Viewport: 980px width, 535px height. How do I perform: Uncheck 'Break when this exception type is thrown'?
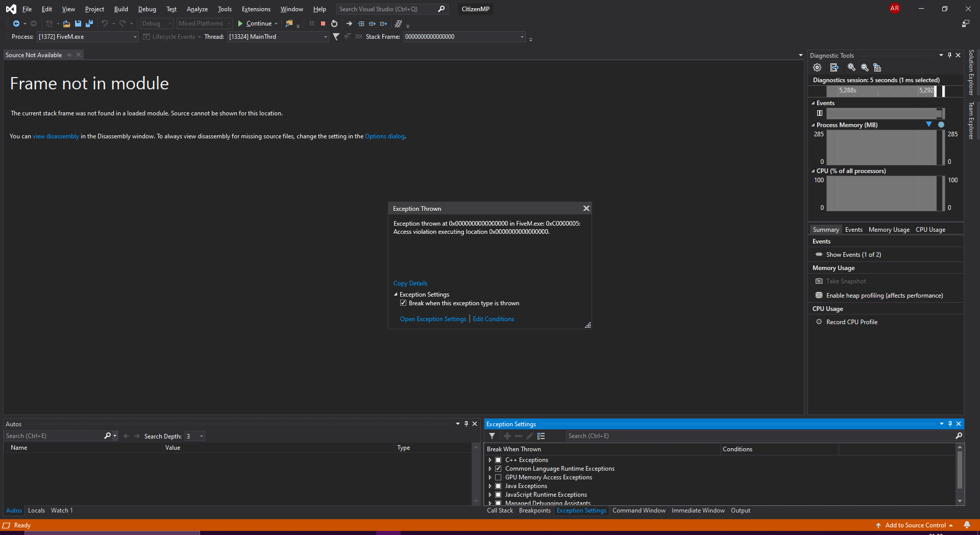[403, 303]
